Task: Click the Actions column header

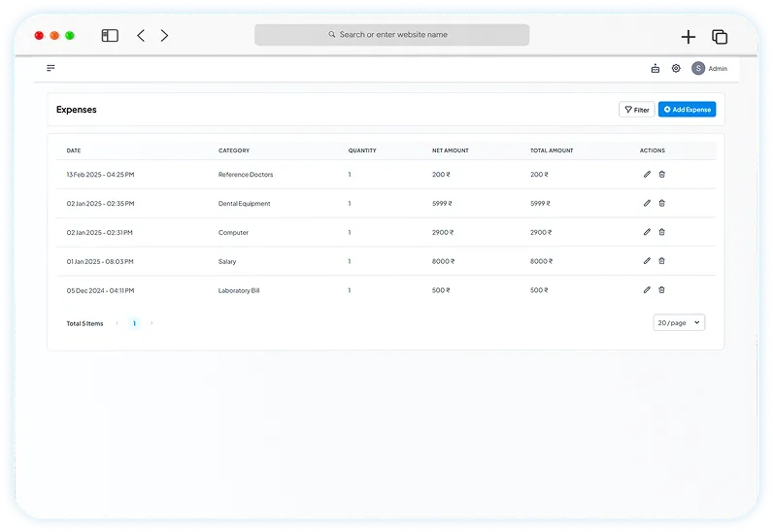Action: click(x=653, y=150)
